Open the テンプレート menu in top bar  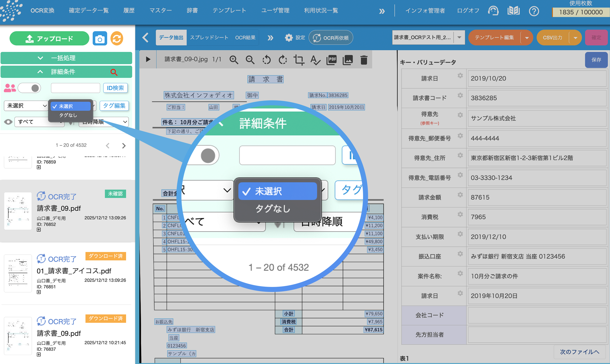click(x=229, y=10)
